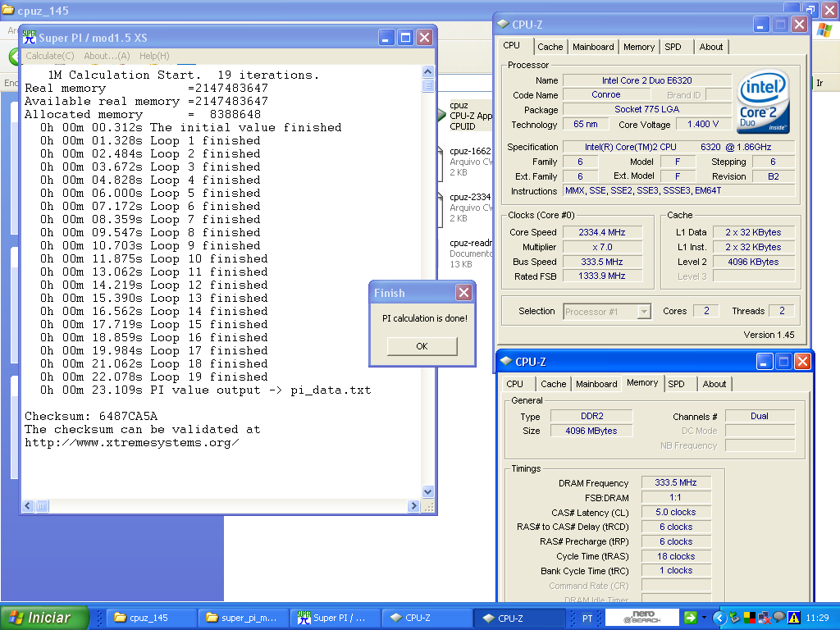Viewport: 840px width, 630px height.
Task: Select CPU tab in lower CPU-Z window
Action: click(x=515, y=384)
